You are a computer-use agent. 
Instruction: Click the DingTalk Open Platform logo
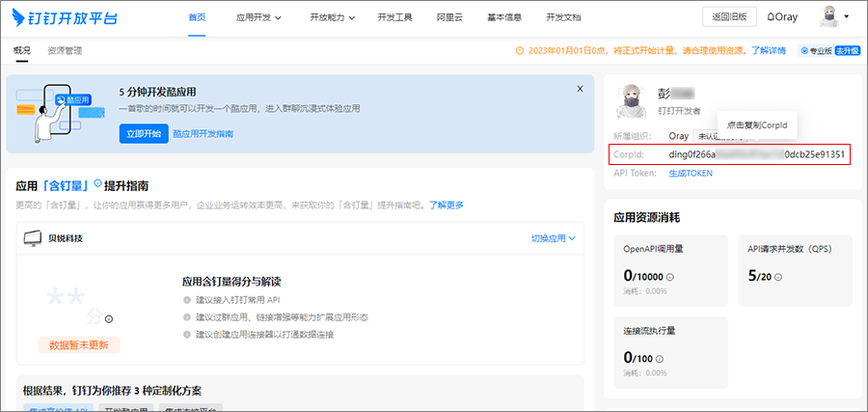tap(65, 17)
